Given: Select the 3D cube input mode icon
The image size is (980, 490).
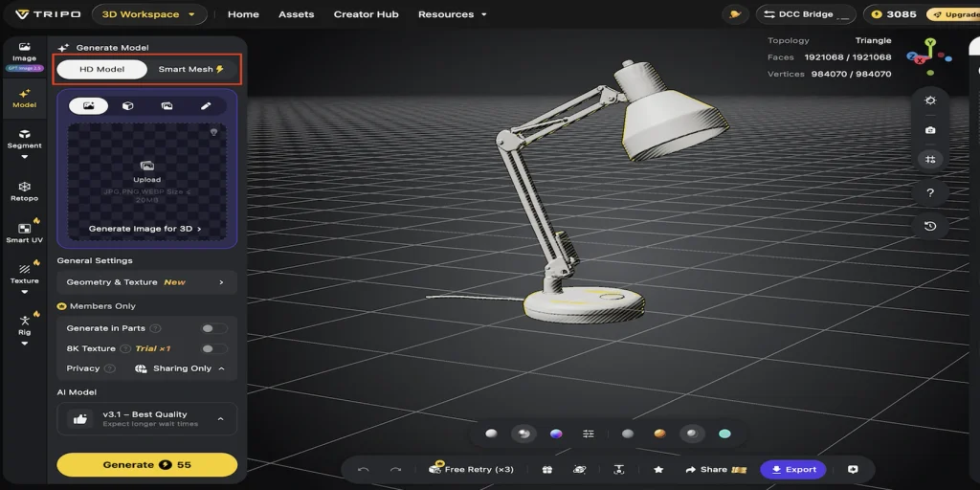Looking at the screenshot, I should tap(127, 106).
